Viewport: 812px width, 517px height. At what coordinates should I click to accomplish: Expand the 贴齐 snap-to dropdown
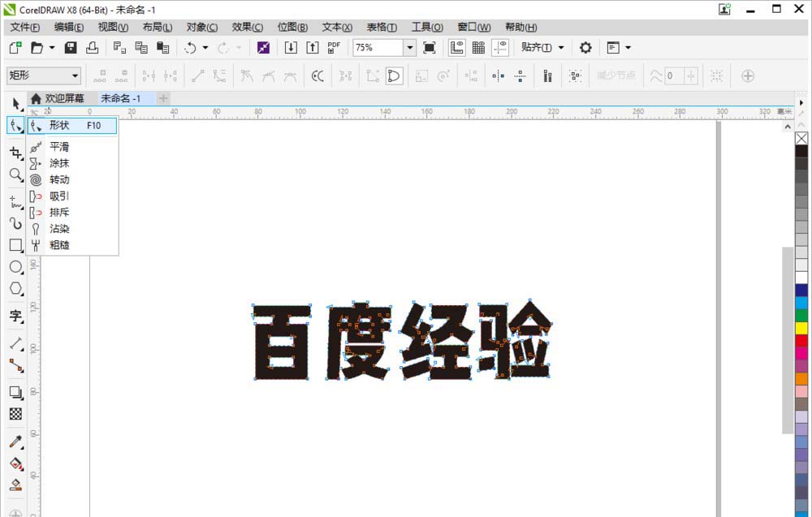tap(560, 47)
